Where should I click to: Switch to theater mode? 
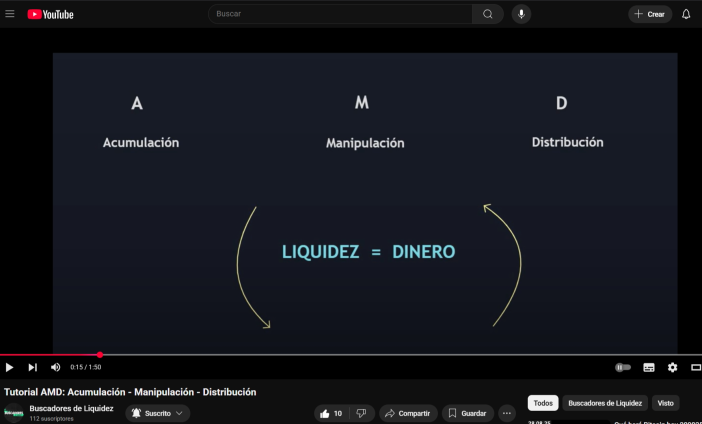tap(696, 368)
